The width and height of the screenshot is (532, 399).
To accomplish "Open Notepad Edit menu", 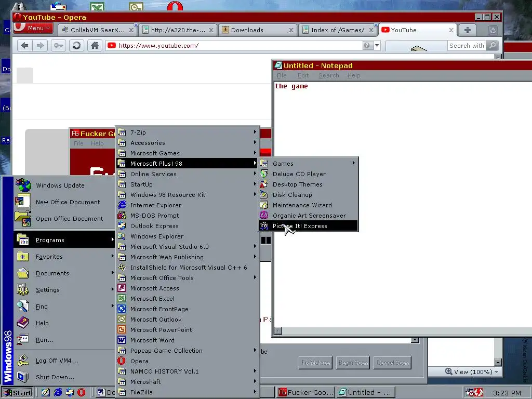I will pos(303,75).
